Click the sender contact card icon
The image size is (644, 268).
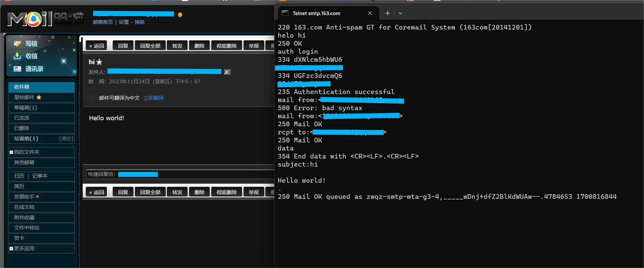pyautogui.click(x=227, y=72)
